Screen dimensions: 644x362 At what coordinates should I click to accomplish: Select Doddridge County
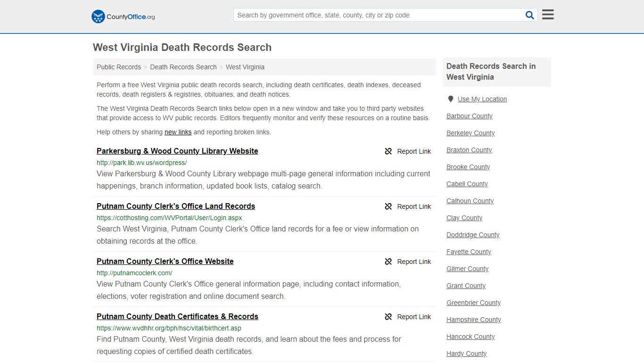pyautogui.click(x=473, y=235)
